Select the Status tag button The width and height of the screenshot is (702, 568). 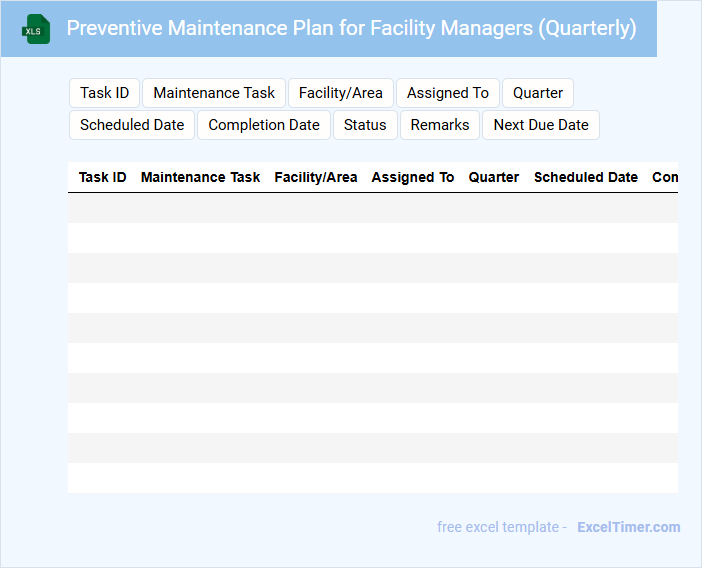[365, 125]
